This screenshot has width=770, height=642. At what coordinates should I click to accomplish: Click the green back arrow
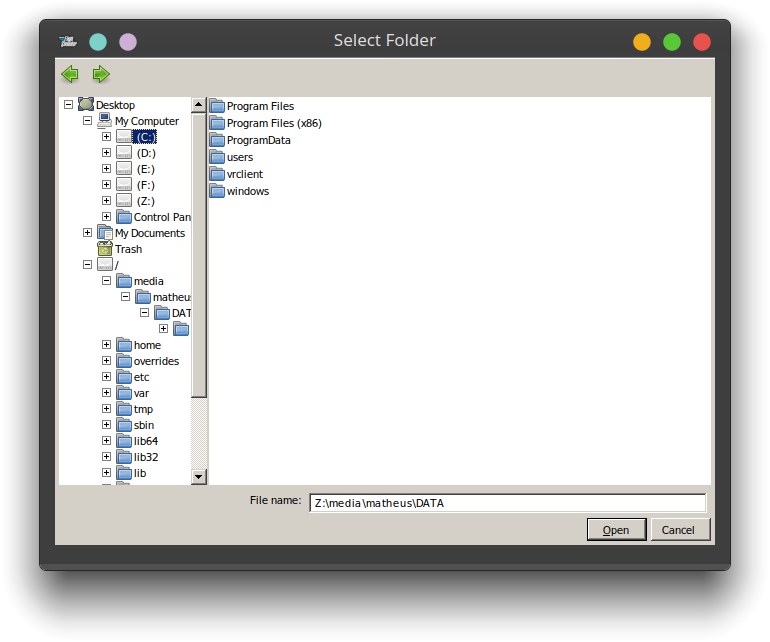70,74
